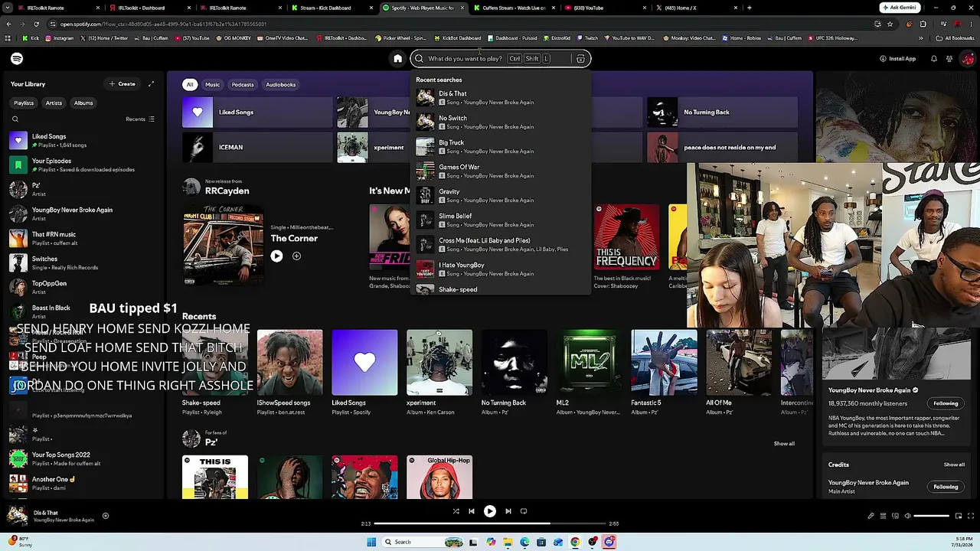This screenshot has height=551, width=980.
Task: Select the Podcasts filter chip
Action: (243, 85)
